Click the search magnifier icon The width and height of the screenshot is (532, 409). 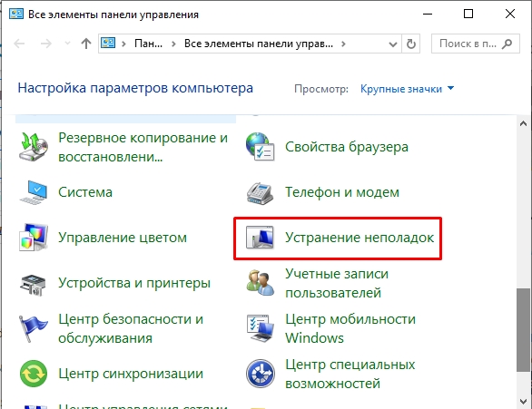click(507, 44)
